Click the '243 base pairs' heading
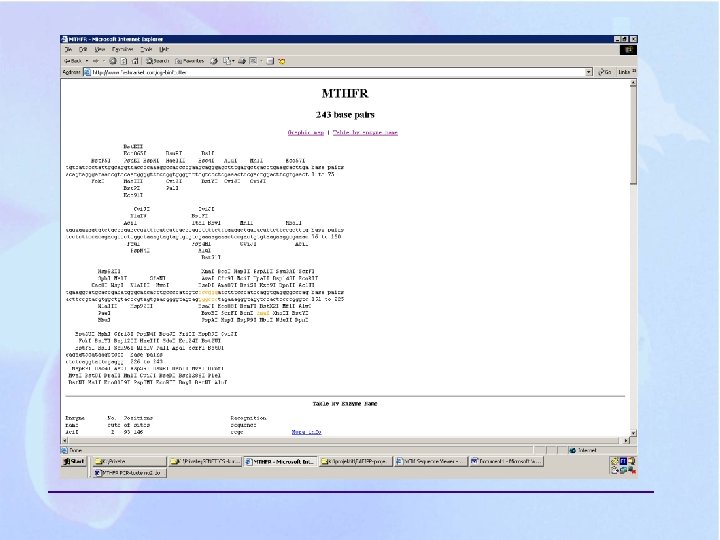 point(345,114)
